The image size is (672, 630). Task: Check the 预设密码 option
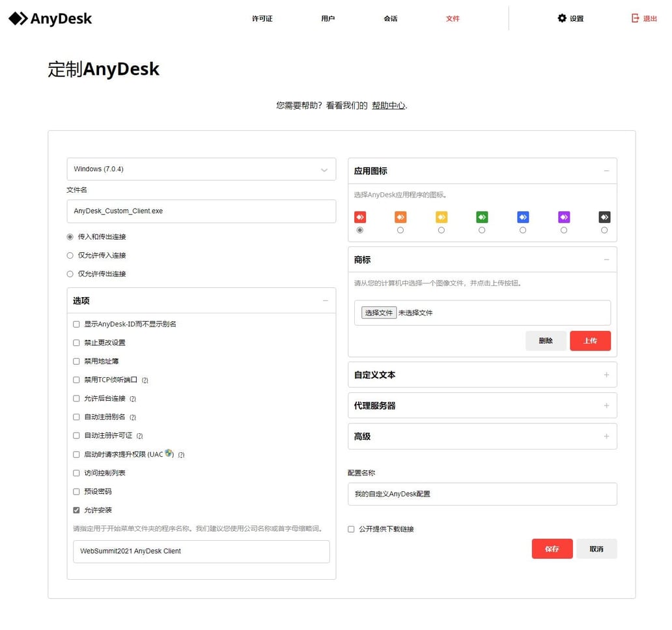(x=76, y=491)
